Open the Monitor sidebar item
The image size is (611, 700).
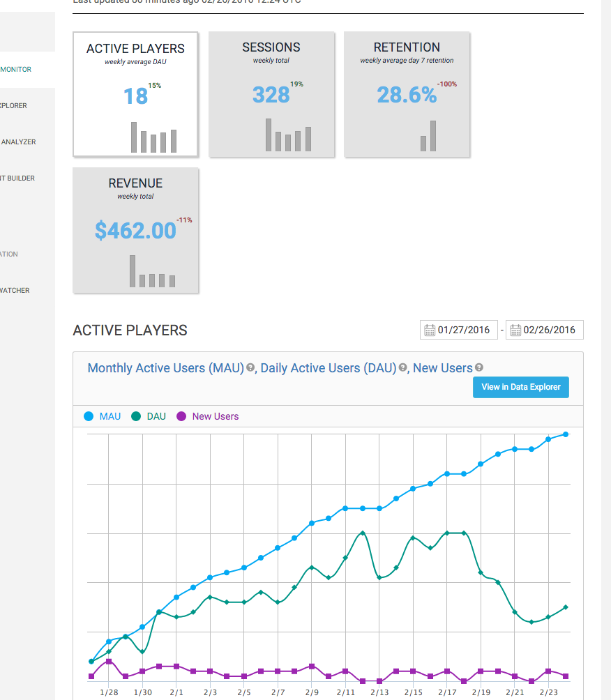pos(15,70)
